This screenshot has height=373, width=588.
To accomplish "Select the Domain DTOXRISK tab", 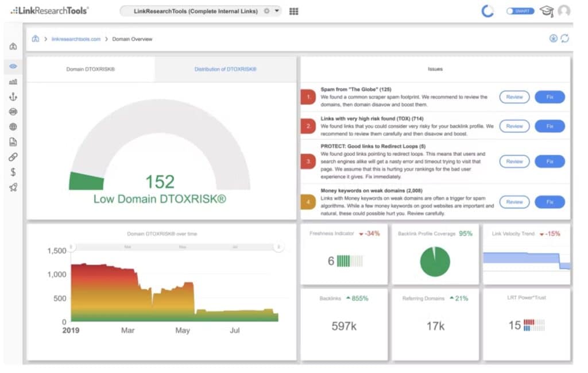I will 91,69.
